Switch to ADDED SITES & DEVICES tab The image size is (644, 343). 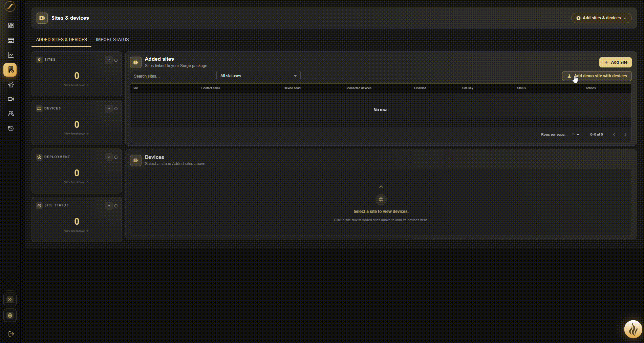point(61,40)
